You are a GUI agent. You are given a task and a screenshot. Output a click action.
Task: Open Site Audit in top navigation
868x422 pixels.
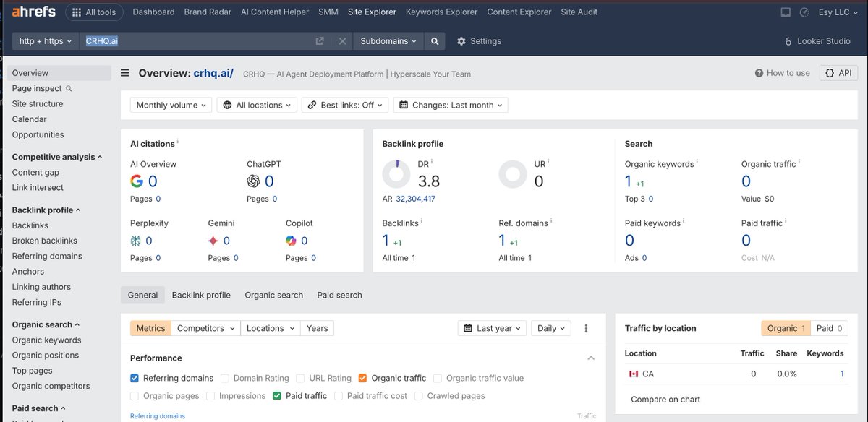(579, 12)
